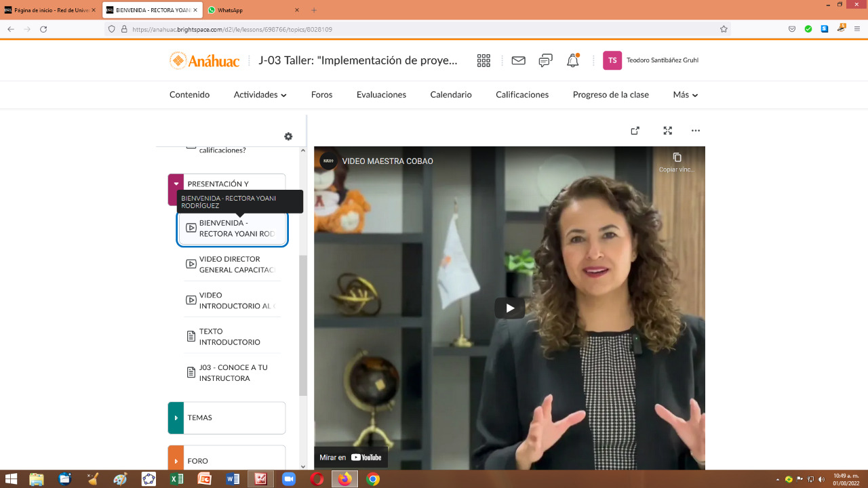
Task: Expand the Más navigation dropdown
Action: [x=685, y=95]
